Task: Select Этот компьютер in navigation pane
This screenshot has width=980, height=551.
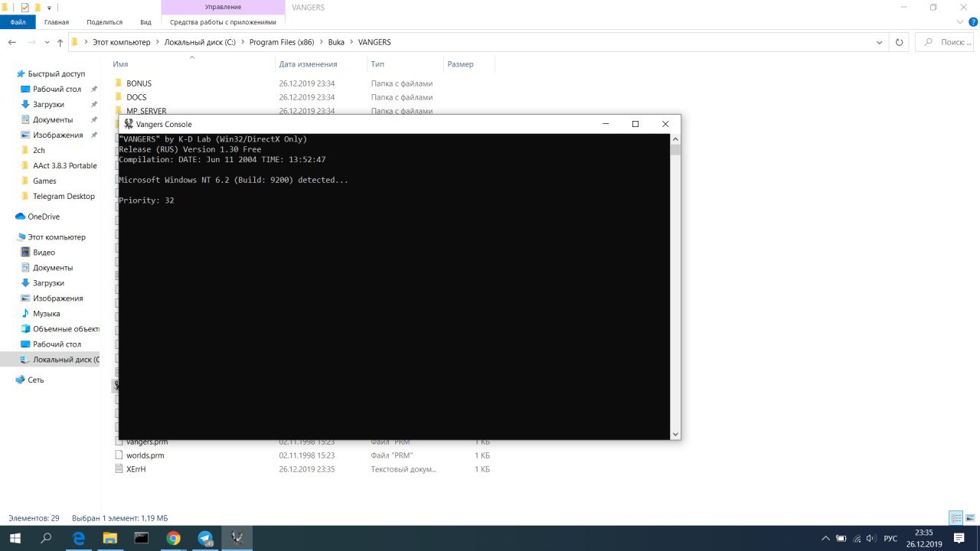Action: pos(57,237)
